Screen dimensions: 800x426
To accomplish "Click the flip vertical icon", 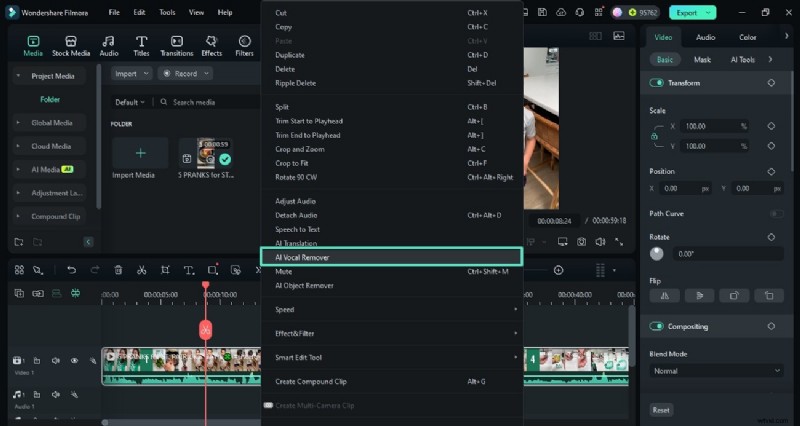I will 699,295.
